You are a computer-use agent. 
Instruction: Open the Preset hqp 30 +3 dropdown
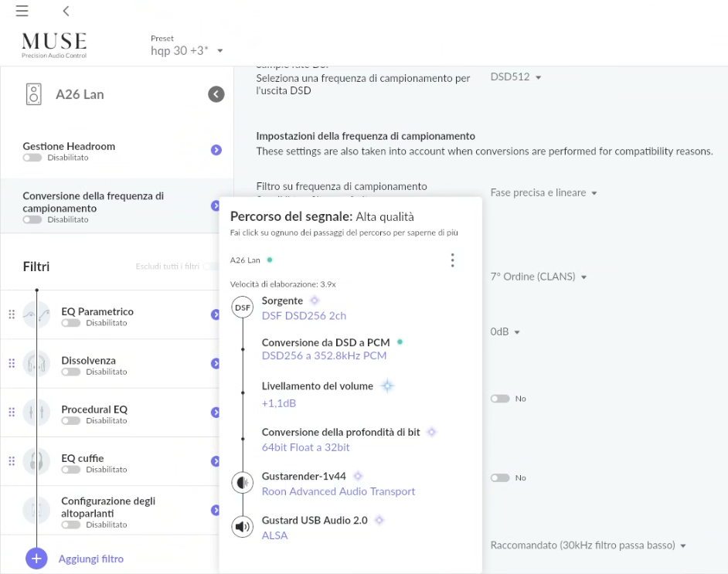click(187, 51)
